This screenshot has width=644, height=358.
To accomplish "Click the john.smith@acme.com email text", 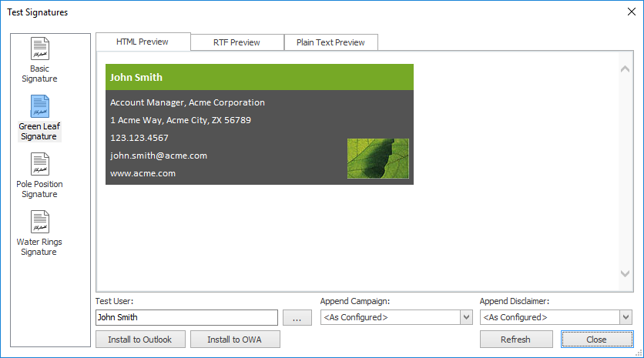I will pos(159,156).
